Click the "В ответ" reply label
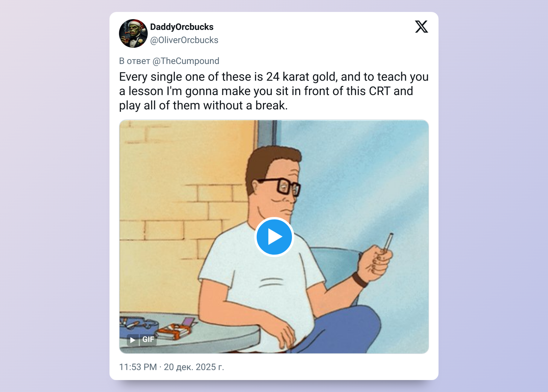 [135, 61]
